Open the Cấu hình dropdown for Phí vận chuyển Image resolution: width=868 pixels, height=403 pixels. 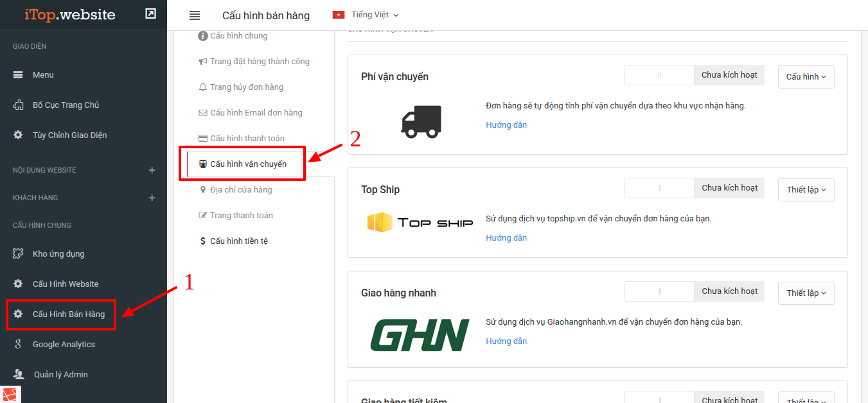point(806,77)
